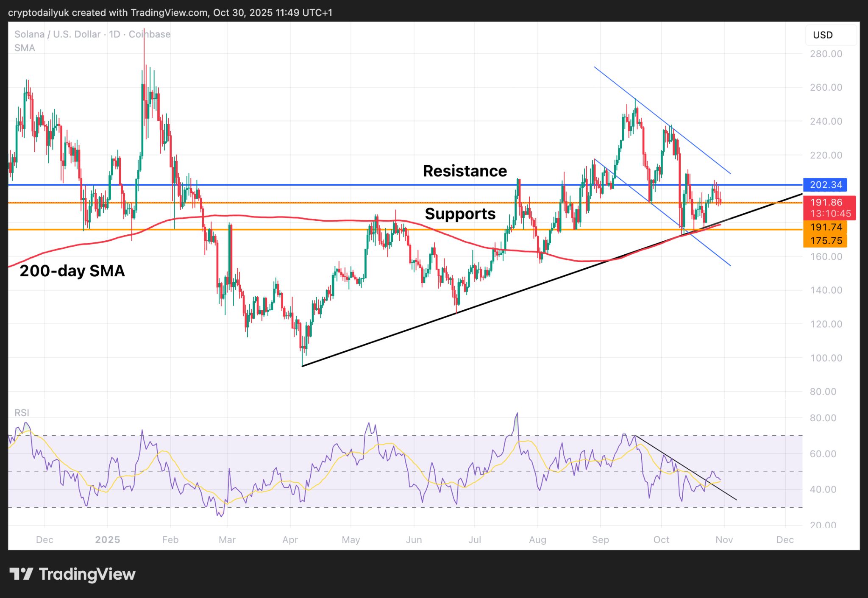868x598 pixels.
Task: Click the cryptodailyuk TradingView.com attribution text
Action: coord(170,13)
